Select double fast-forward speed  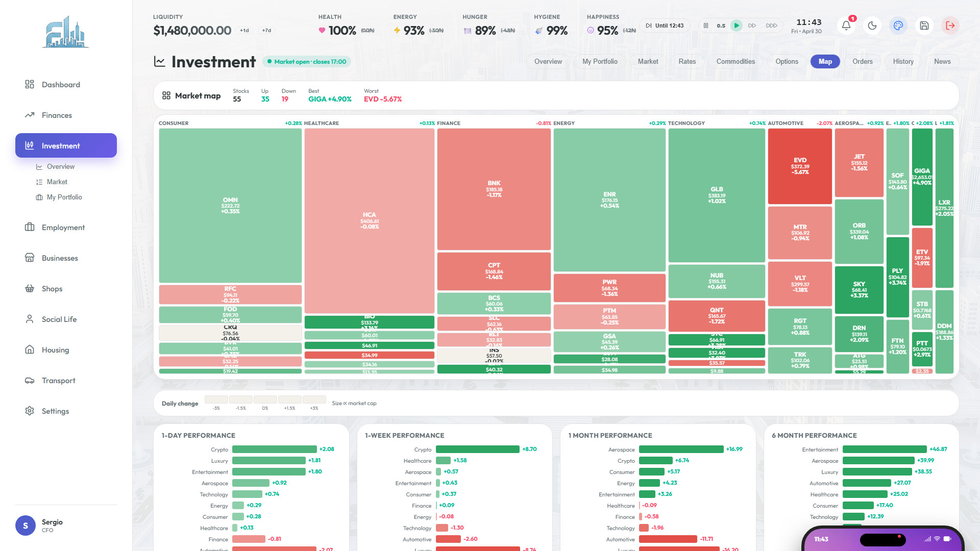(752, 26)
